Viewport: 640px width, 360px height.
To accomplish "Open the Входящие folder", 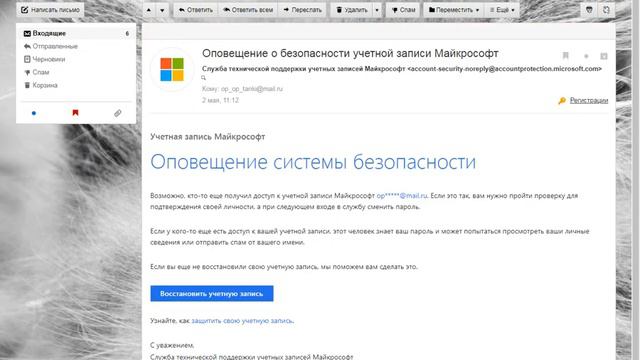I will pos(76,33).
